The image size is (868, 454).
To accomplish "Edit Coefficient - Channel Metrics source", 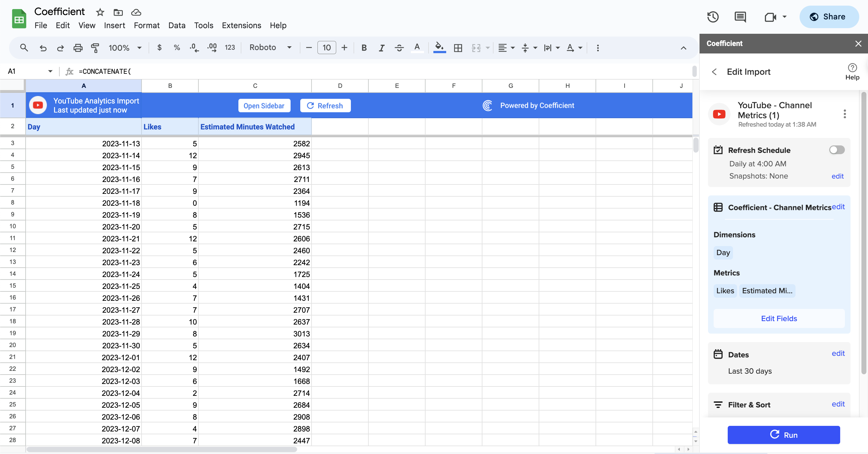I will click(838, 206).
